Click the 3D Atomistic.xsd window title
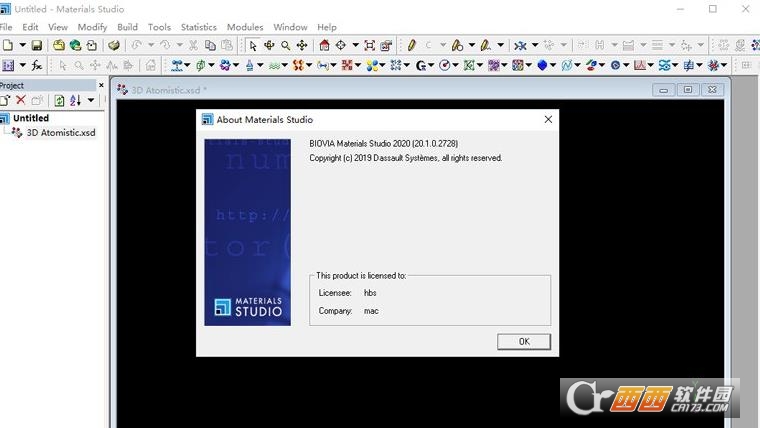 tap(169, 90)
